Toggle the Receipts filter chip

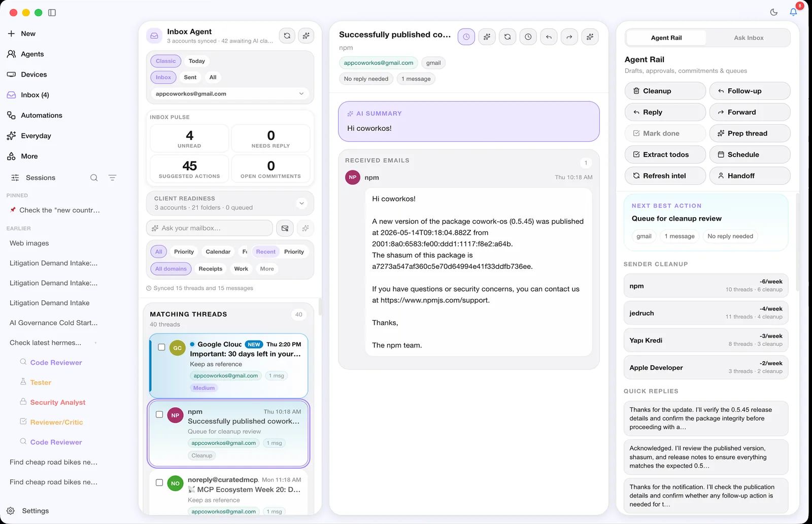[x=211, y=269]
